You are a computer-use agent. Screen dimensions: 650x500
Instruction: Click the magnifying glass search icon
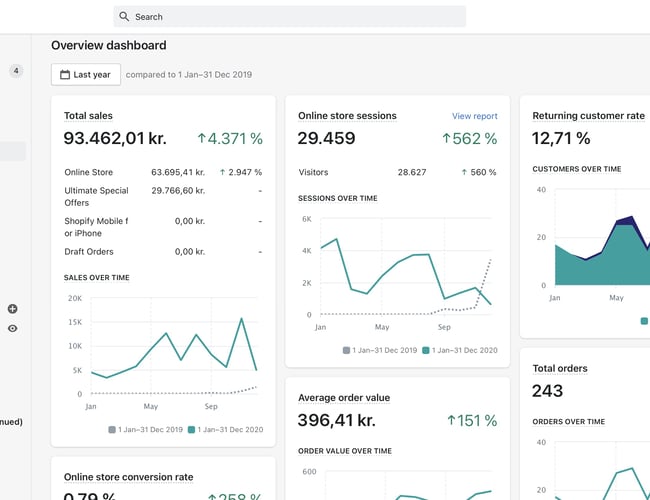coord(124,17)
